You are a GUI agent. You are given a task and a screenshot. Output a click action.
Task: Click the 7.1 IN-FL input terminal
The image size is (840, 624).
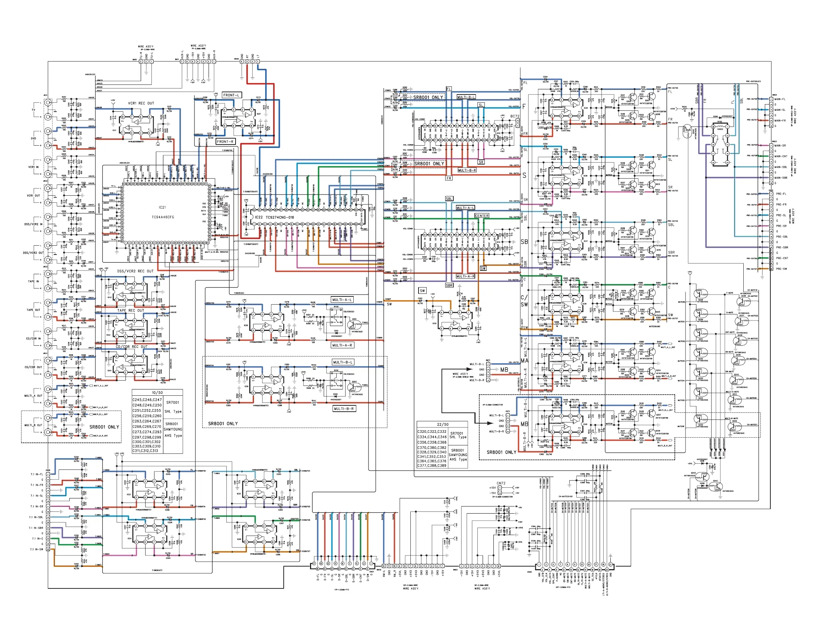coord(48,474)
